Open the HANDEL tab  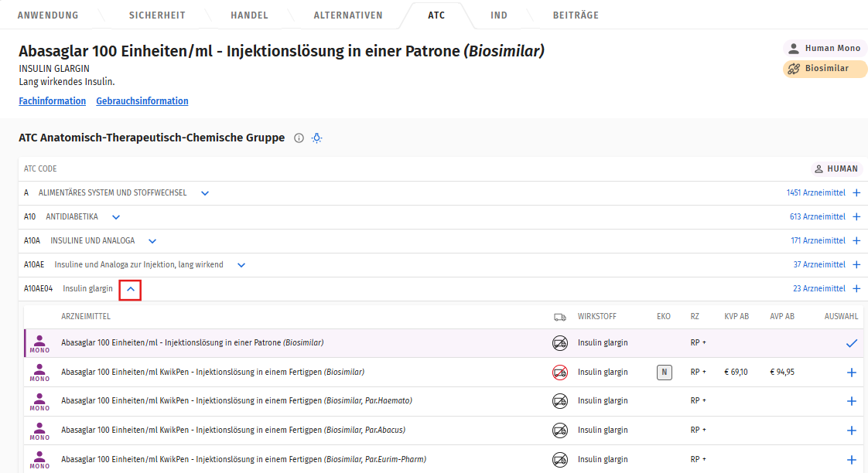[x=249, y=15]
